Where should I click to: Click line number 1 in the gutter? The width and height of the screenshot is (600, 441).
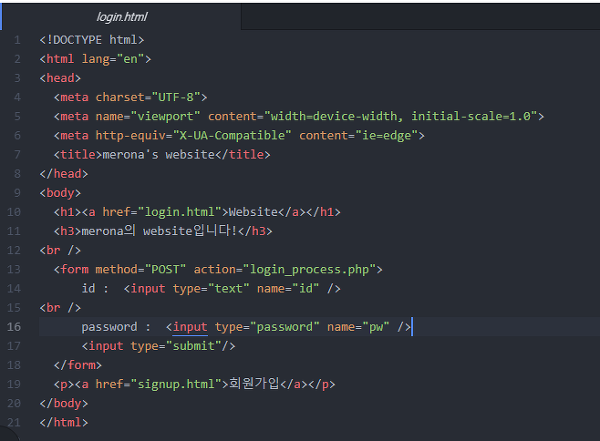click(17, 40)
